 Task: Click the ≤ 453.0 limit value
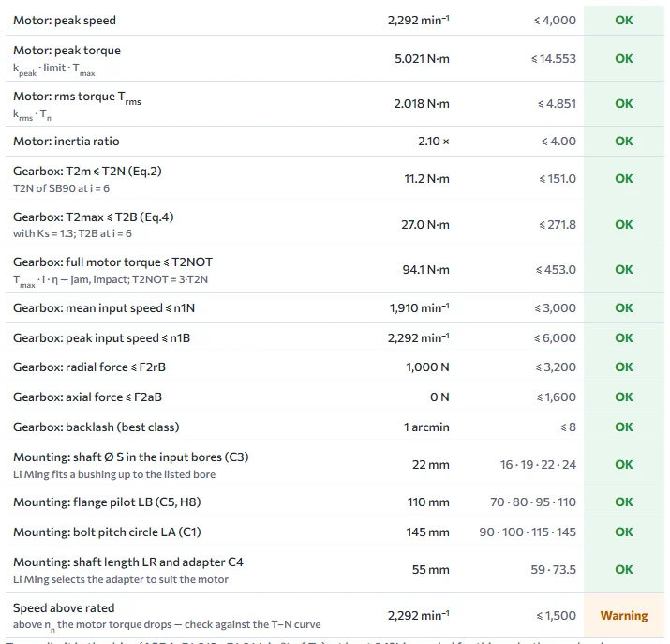coord(556,270)
